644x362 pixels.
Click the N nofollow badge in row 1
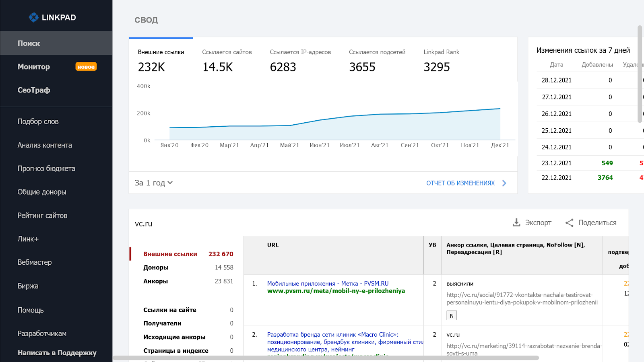(452, 316)
